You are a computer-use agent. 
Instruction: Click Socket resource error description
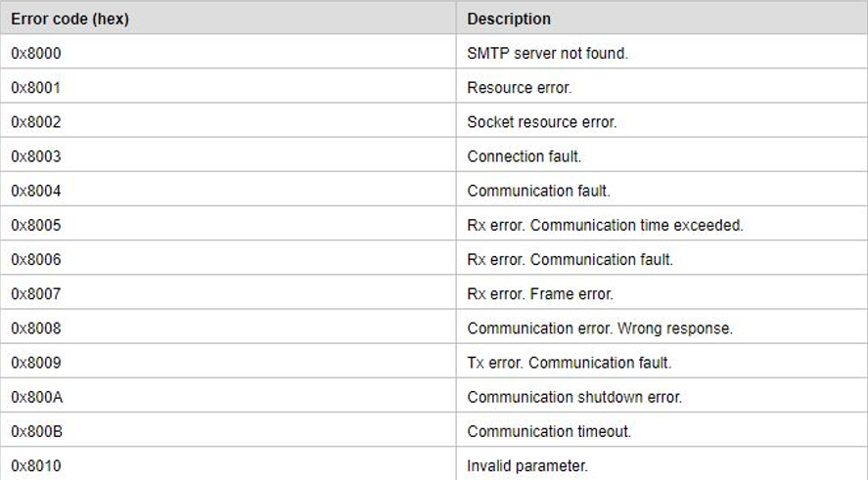[x=542, y=121]
